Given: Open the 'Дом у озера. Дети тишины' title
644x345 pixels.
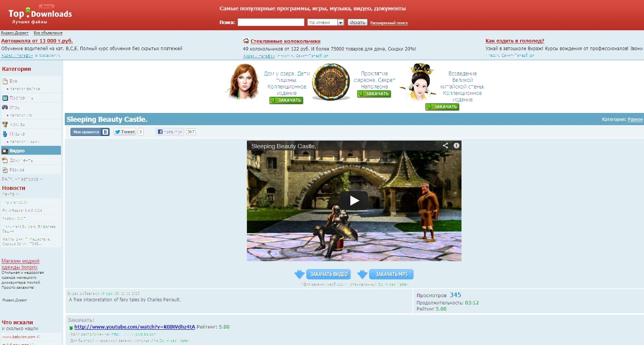Looking at the screenshot, I should coord(287,83).
